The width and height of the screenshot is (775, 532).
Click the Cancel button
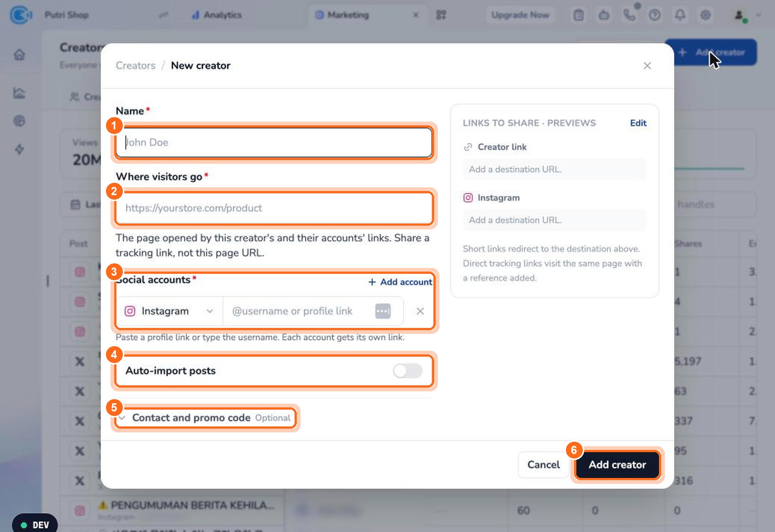point(543,465)
